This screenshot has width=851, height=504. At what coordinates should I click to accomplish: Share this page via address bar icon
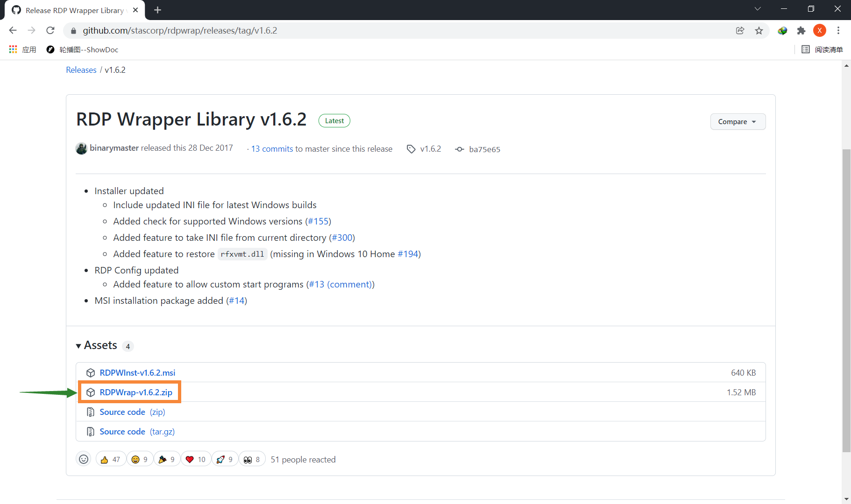[740, 30]
